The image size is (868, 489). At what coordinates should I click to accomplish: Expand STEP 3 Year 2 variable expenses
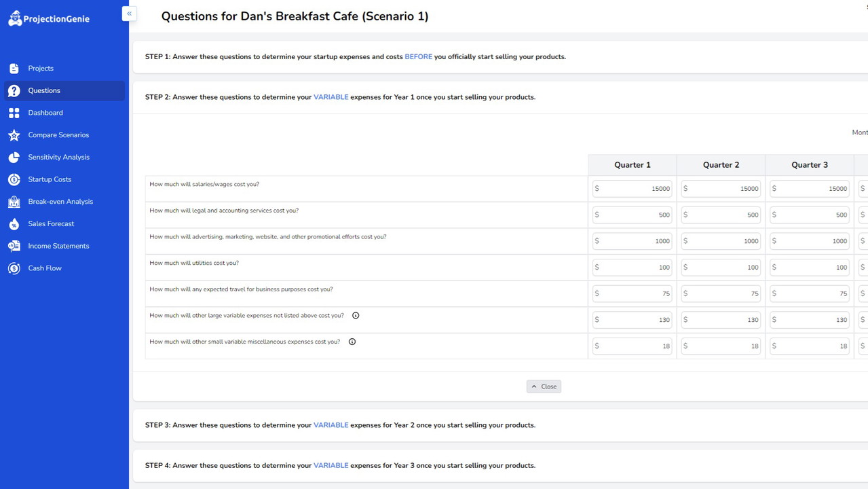pyautogui.click(x=500, y=425)
